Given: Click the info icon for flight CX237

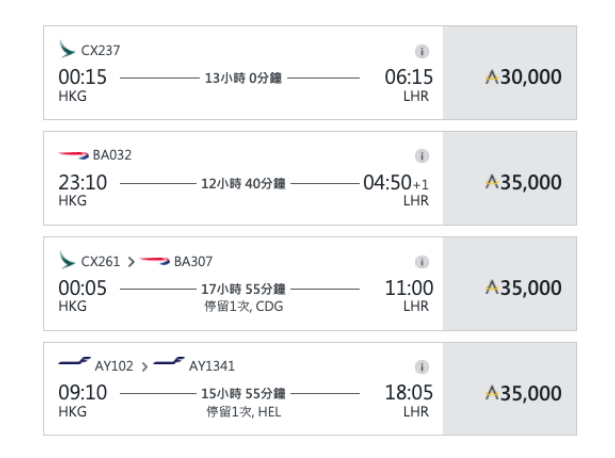Looking at the screenshot, I should coord(422,50).
